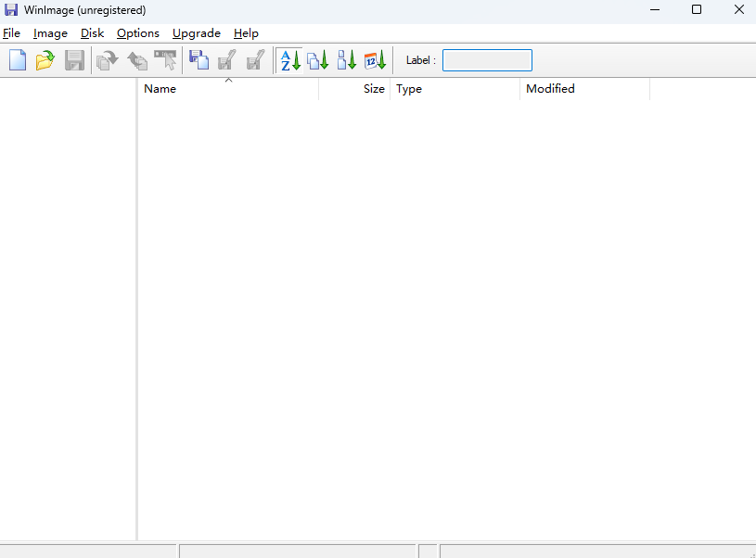This screenshot has height=558, width=756.
Task: Sort files by type
Action: point(317,59)
